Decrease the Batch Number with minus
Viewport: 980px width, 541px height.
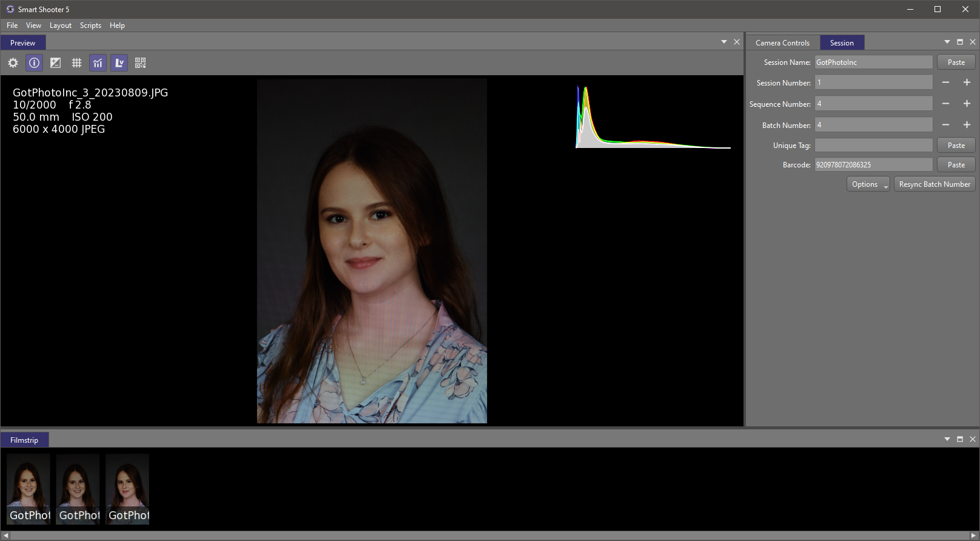(945, 125)
